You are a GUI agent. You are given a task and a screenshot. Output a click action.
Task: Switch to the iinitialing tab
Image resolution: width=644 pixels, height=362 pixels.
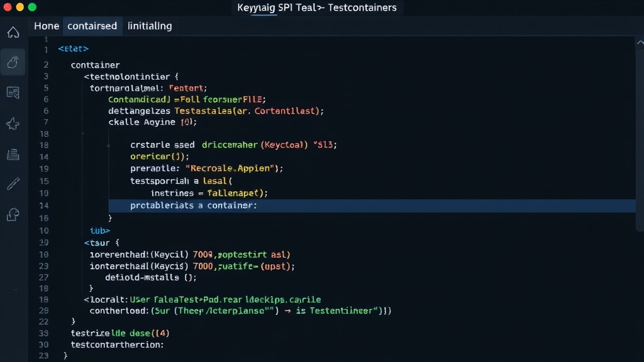point(150,26)
